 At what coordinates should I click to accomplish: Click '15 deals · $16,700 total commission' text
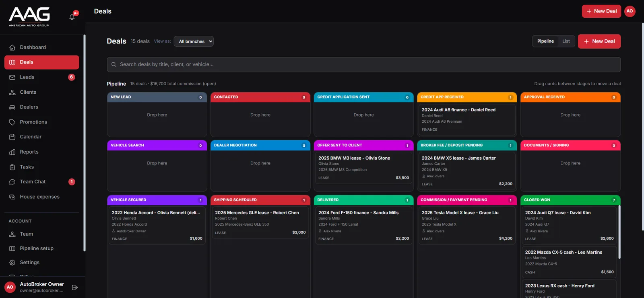[173, 84]
